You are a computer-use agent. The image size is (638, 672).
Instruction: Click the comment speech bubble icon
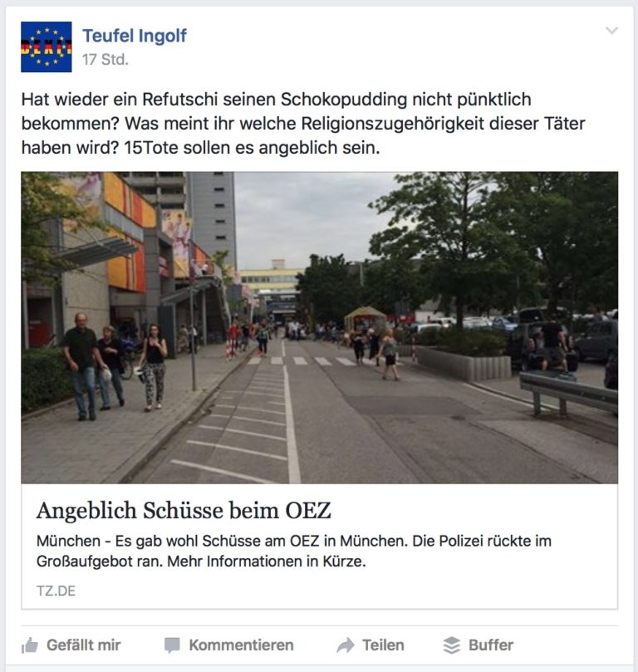coord(172,645)
